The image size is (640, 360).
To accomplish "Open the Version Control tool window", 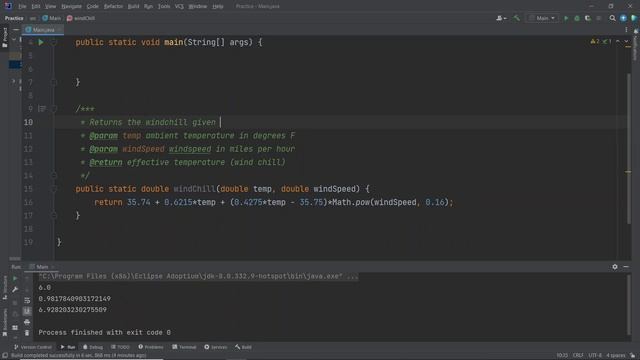I will click(x=33, y=347).
